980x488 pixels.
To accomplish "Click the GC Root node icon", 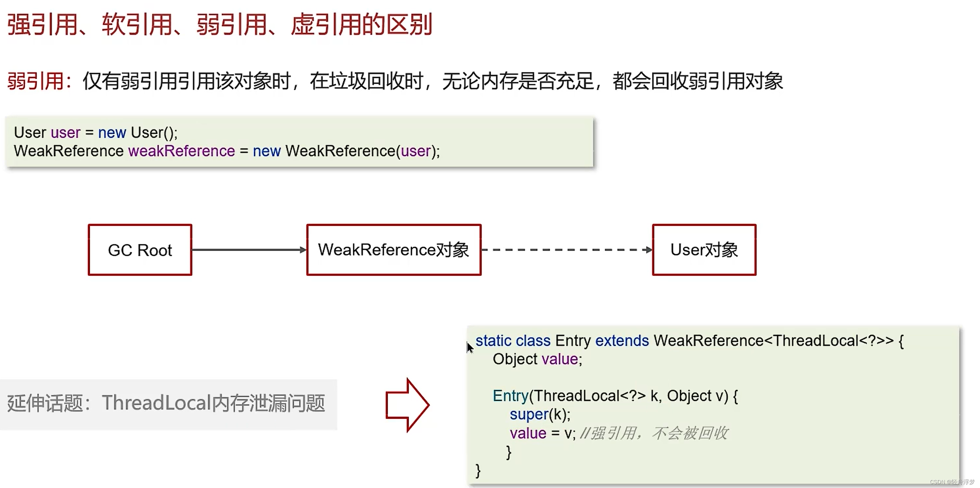I will coord(139,249).
